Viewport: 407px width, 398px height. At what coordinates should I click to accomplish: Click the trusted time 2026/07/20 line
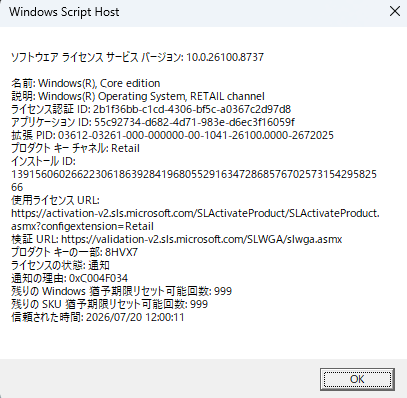point(98,317)
